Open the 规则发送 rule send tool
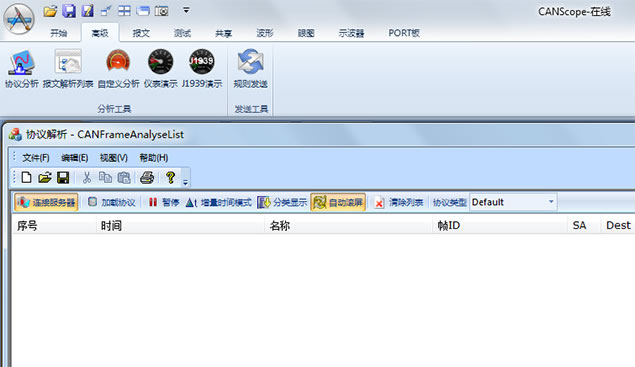635x367 pixels. [250, 68]
